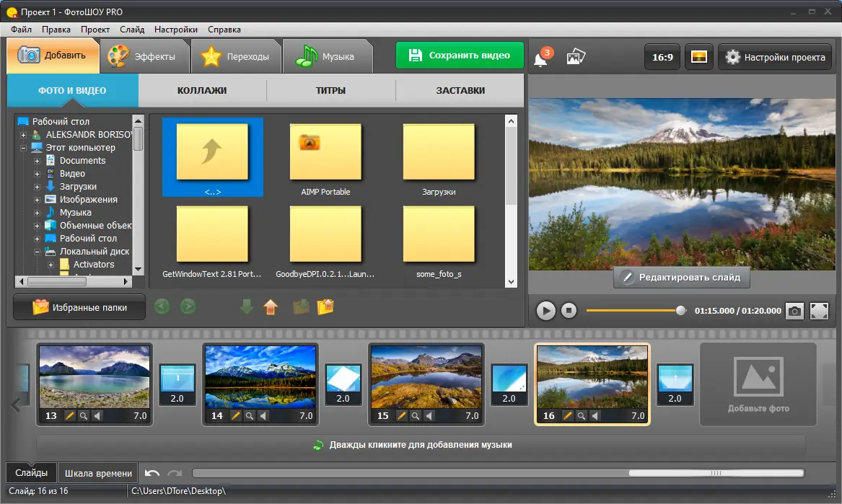Open the КОЛЛАЖИ section

click(x=202, y=91)
